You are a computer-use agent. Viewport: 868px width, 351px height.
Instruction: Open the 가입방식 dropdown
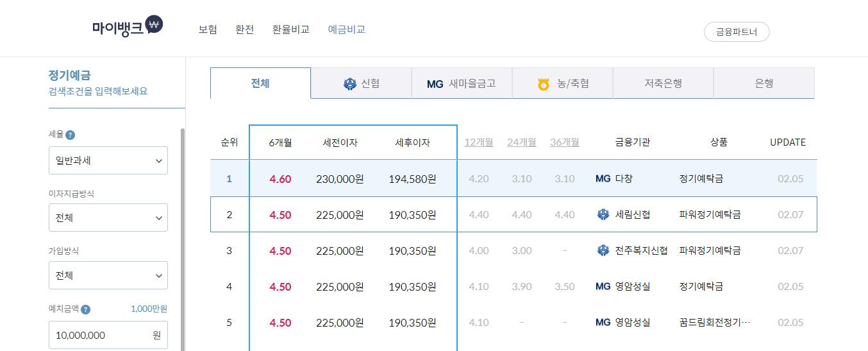point(108,275)
